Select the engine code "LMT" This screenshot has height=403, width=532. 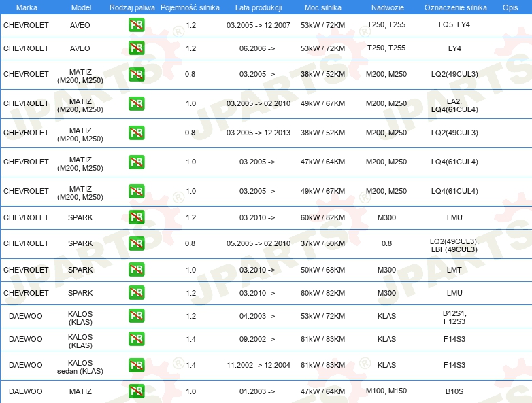(x=454, y=270)
